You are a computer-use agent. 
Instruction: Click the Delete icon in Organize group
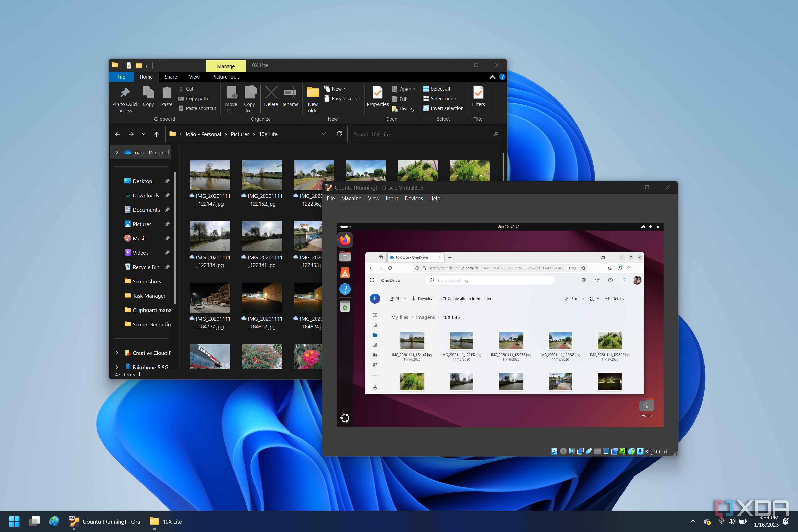(271, 93)
